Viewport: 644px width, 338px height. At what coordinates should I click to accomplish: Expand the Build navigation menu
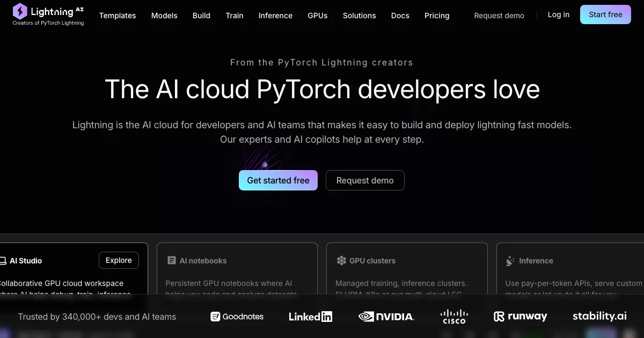(201, 16)
